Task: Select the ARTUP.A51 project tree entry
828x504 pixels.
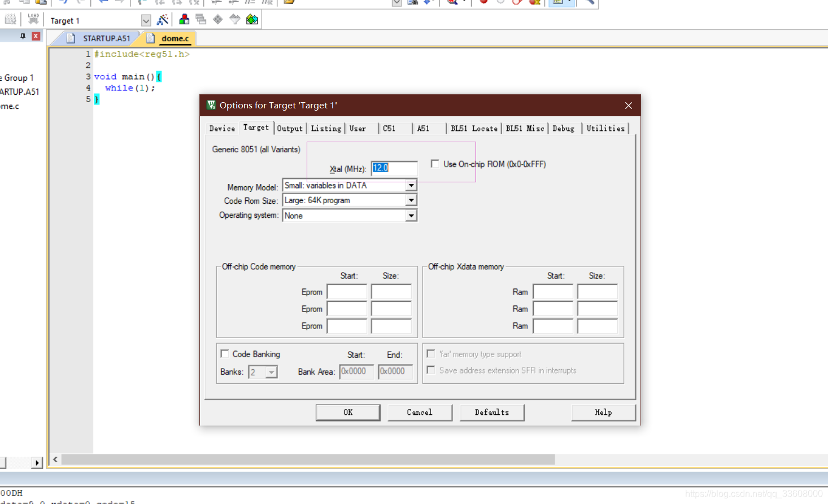Action: 19,91
